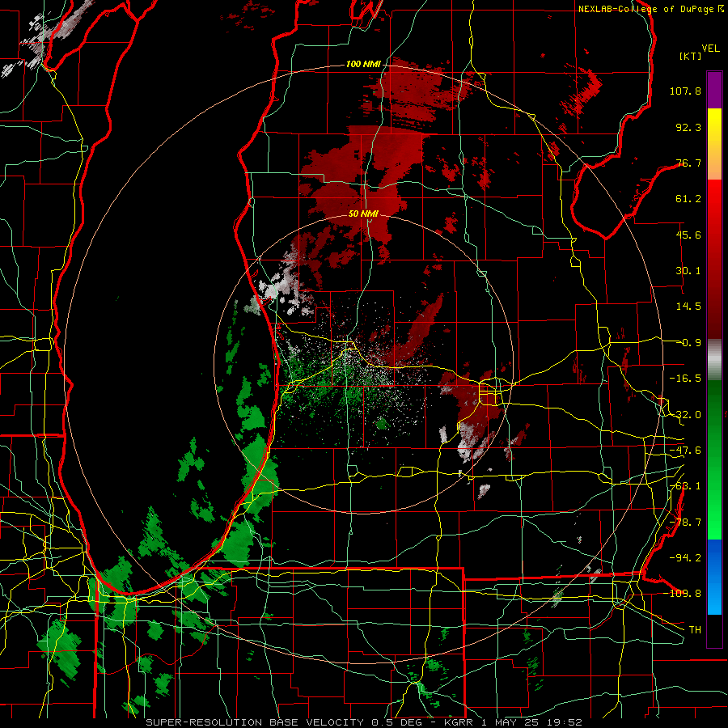
Task: Select the 61.2 scale value
Action: click(x=688, y=199)
